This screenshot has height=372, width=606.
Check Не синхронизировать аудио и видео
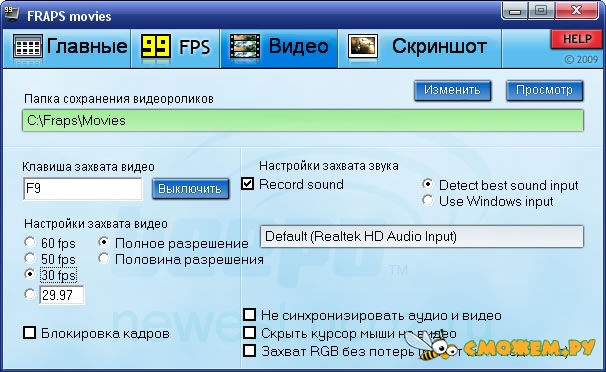coord(249,314)
